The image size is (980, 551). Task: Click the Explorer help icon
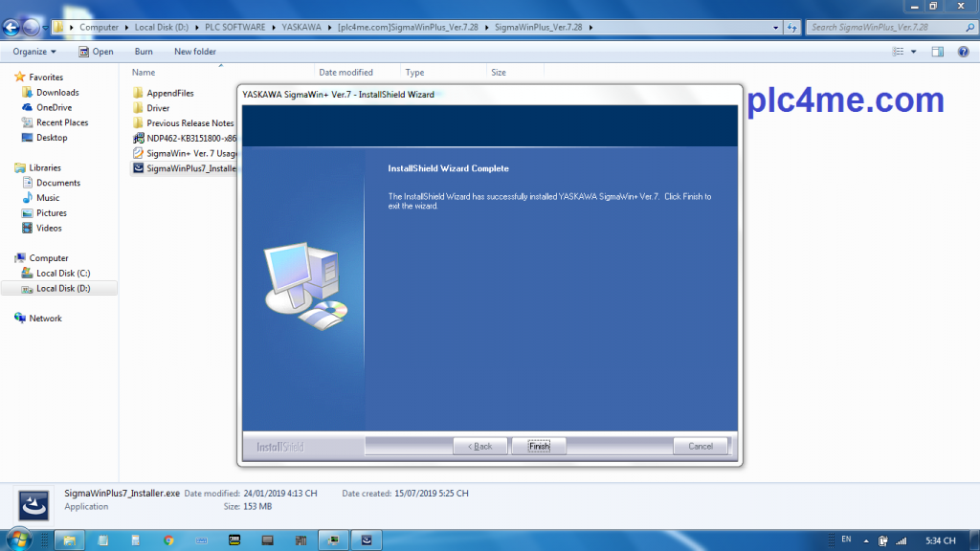[963, 52]
